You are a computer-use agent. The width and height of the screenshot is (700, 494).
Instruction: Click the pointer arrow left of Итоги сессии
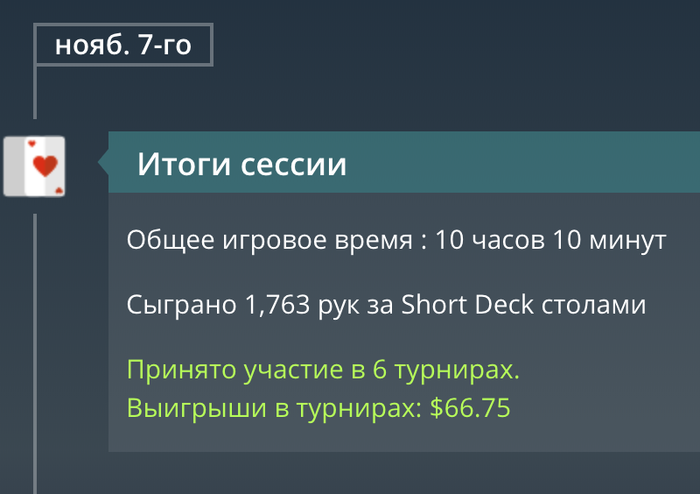pyautogui.click(x=103, y=162)
